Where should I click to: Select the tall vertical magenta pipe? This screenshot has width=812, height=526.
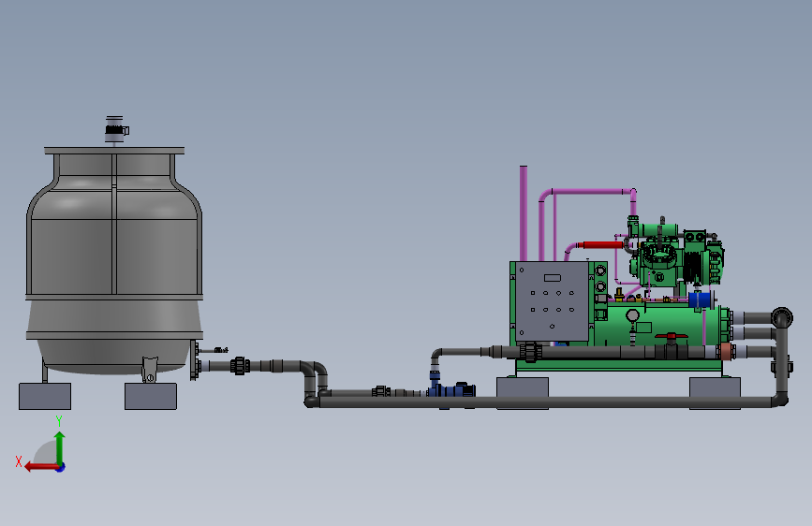click(x=524, y=213)
